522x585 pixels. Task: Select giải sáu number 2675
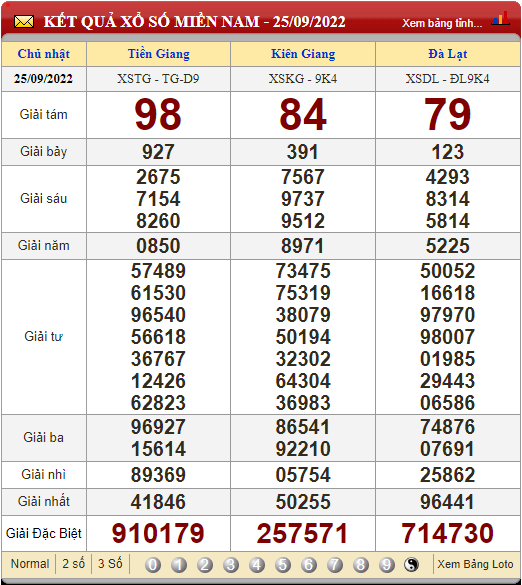pos(158,177)
